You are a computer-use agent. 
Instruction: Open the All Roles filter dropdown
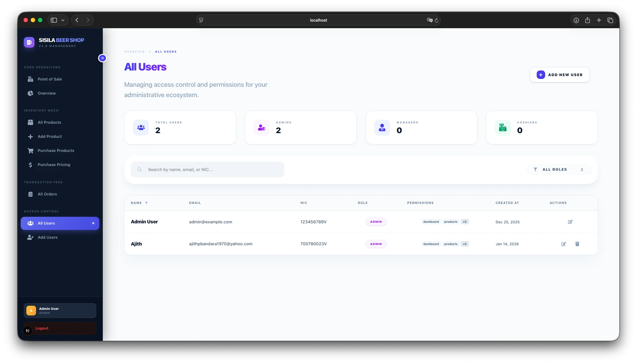coord(559,169)
